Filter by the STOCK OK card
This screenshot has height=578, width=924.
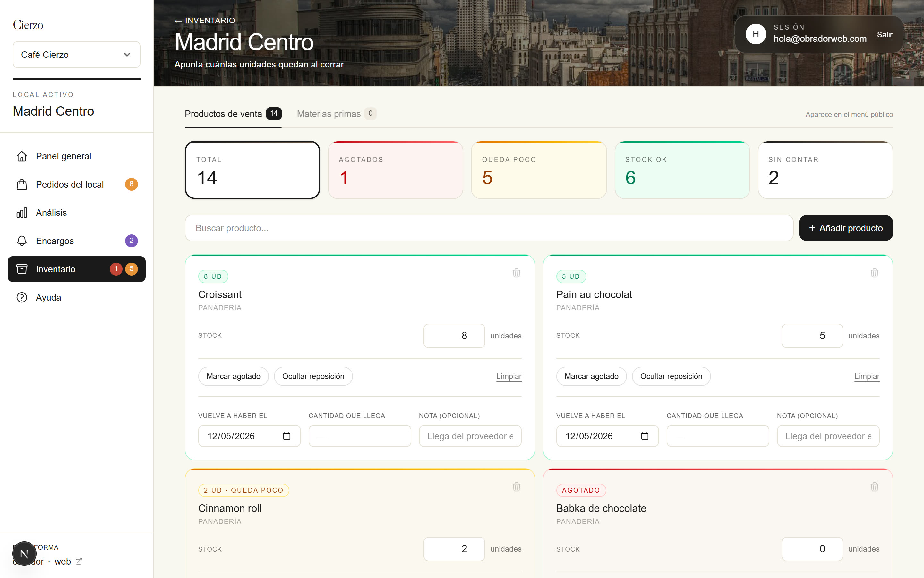tap(682, 170)
